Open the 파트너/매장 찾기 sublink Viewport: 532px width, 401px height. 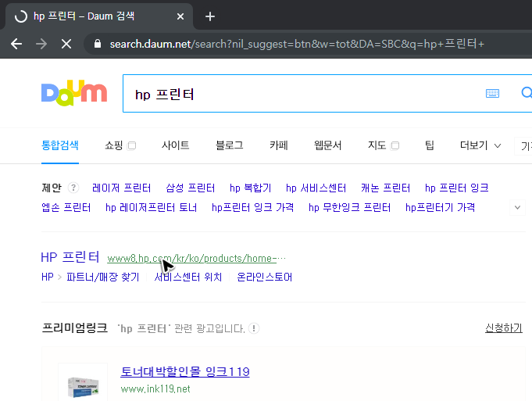tap(103, 277)
